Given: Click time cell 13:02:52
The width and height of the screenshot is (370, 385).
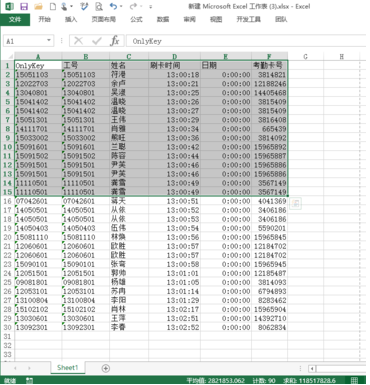Looking at the screenshot, I should coord(174,327).
